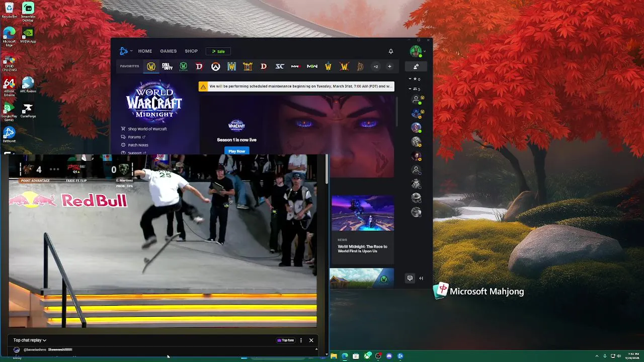
Task: Open the GAMES tab in Battle.net
Action: (x=168, y=51)
